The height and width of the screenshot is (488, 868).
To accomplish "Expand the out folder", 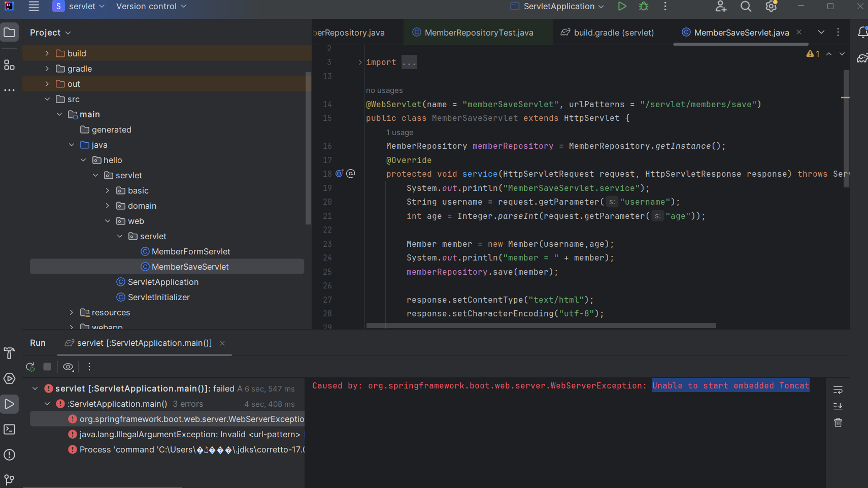I will coord(47,84).
